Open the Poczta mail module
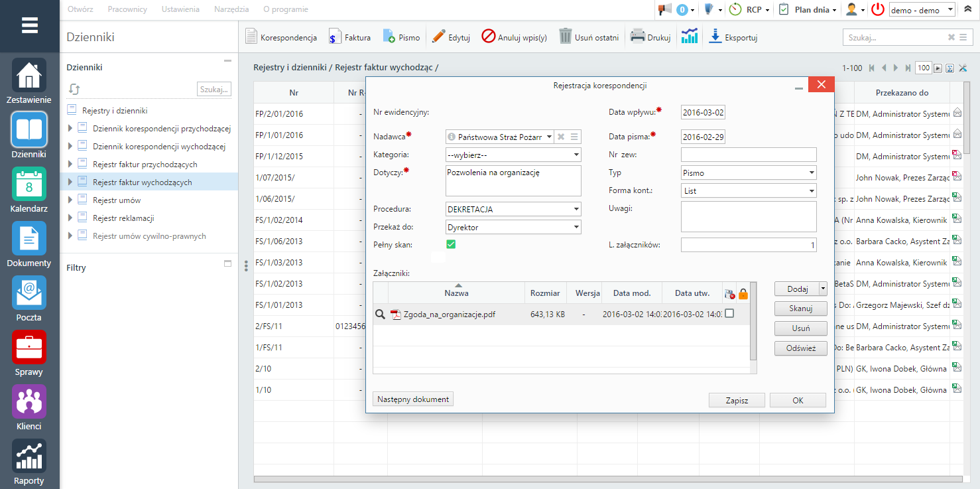Viewport: 980px width, 489px height. (x=29, y=293)
